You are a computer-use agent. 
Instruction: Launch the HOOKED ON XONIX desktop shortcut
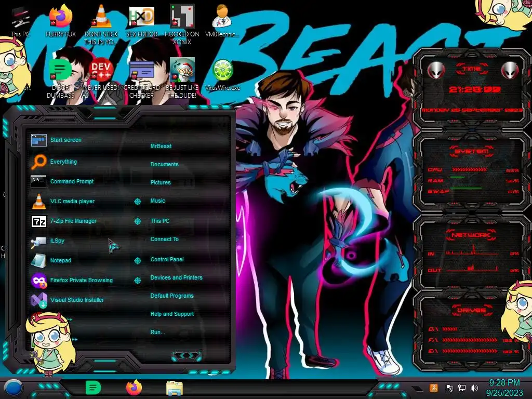[x=182, y=24]
